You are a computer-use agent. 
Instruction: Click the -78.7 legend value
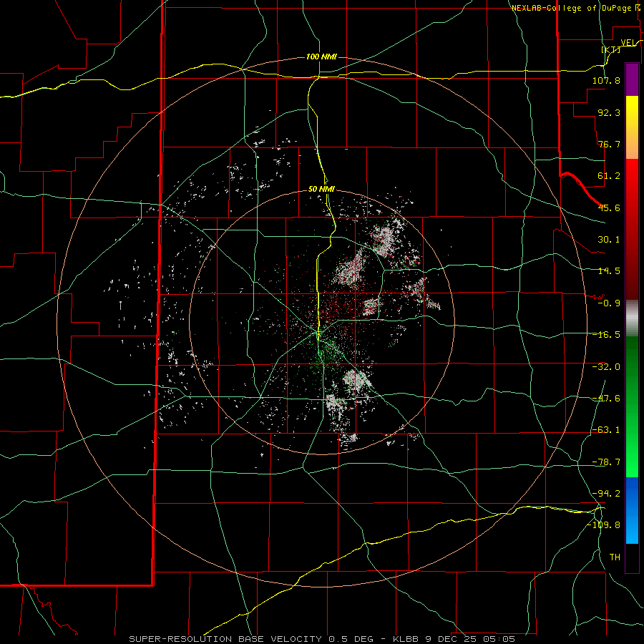coord(606,462)
